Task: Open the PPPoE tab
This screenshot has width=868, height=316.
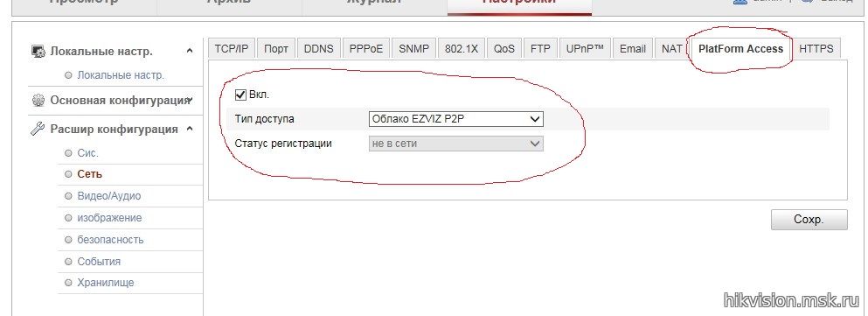Action: [x=366, y=49]
